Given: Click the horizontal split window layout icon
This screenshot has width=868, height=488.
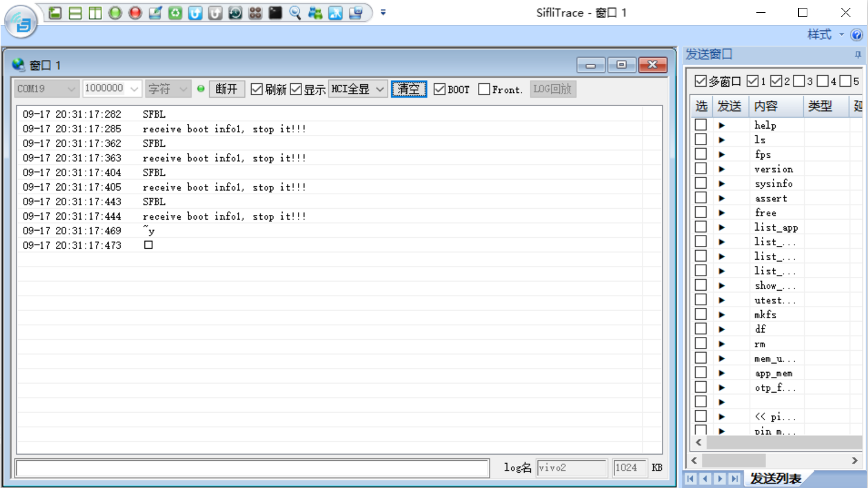Looking at the screenshot, I should 75,13.
